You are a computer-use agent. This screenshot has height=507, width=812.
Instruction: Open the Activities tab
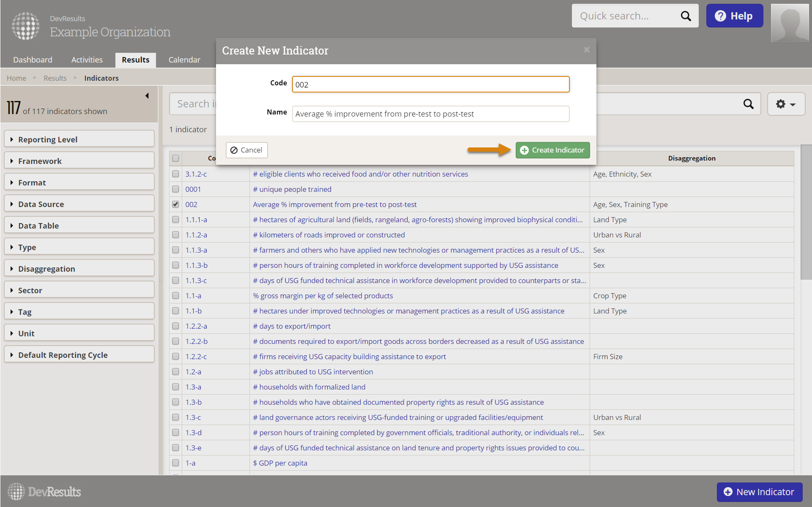87,60
